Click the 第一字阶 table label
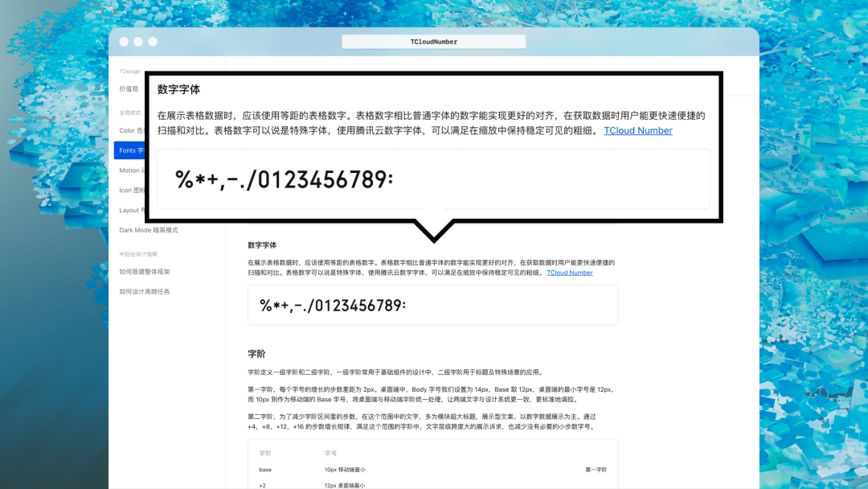This screenshot has width=868, height=489. click(x=596, y=470)
